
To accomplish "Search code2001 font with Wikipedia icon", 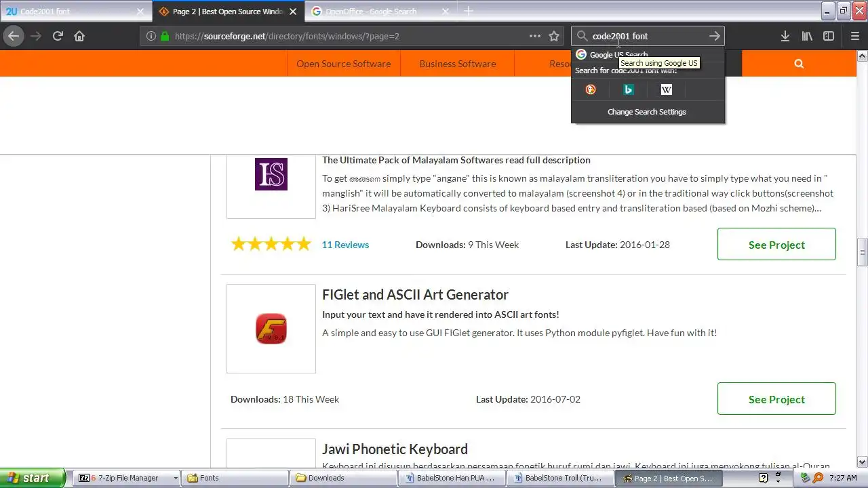I will (667, 89).
